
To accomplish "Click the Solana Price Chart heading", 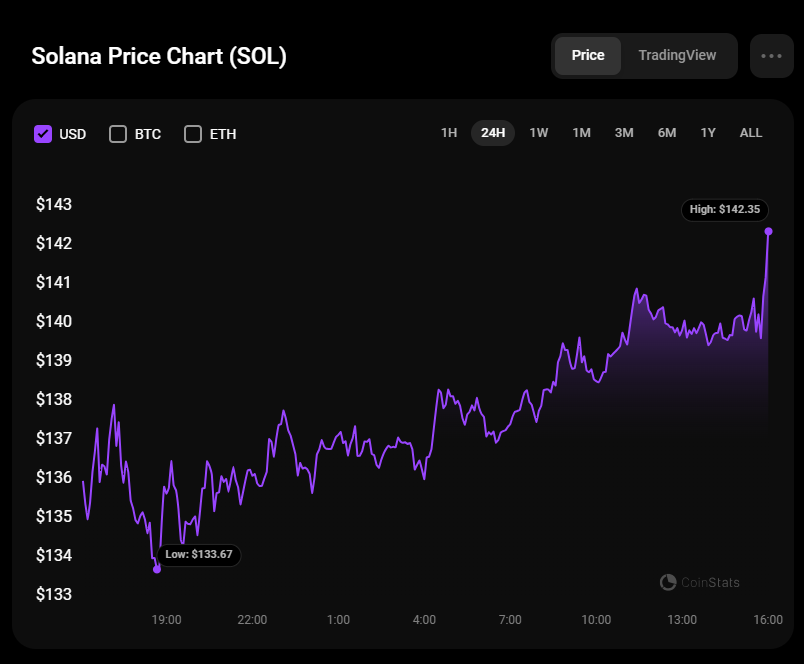I will point(159,56).
